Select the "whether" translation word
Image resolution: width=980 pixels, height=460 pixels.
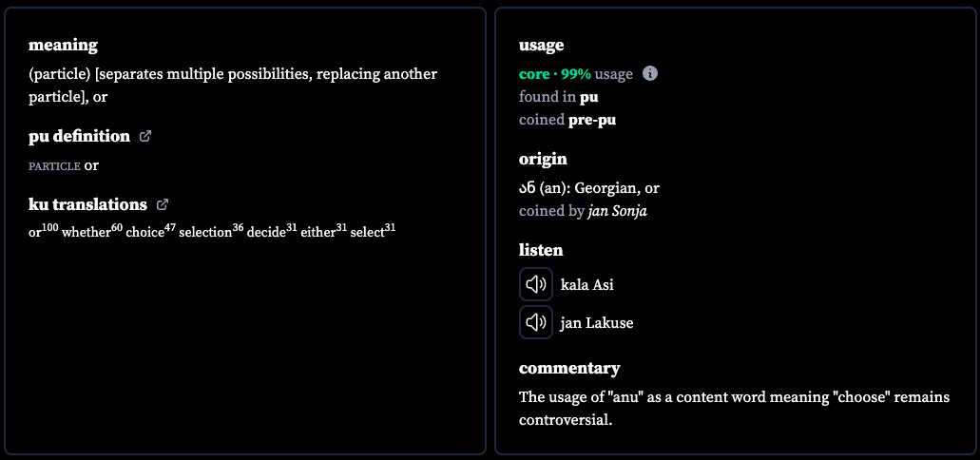(86, 233)
